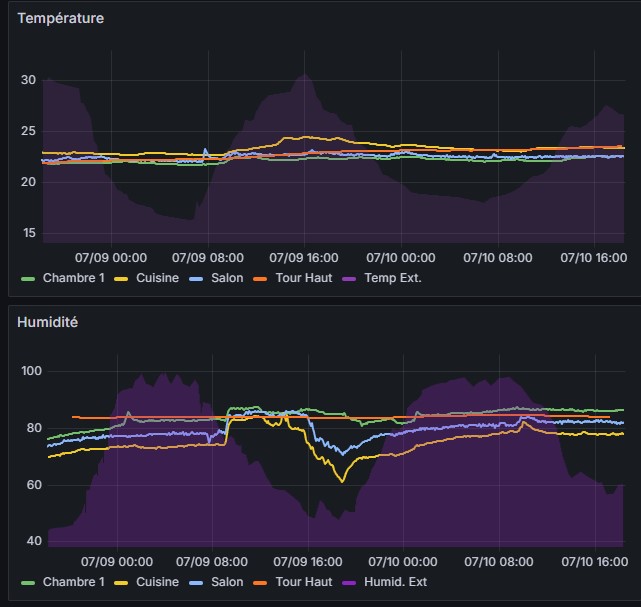Click 07/09 00:00 tick on Température axis
The width and height of the screenshot is (641, 607).
pos(111,258)
